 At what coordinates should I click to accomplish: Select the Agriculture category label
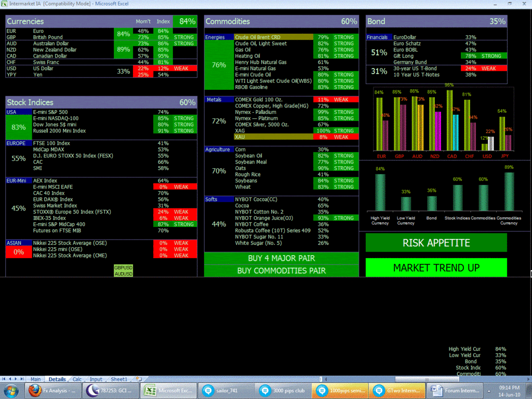pos(219,149)
